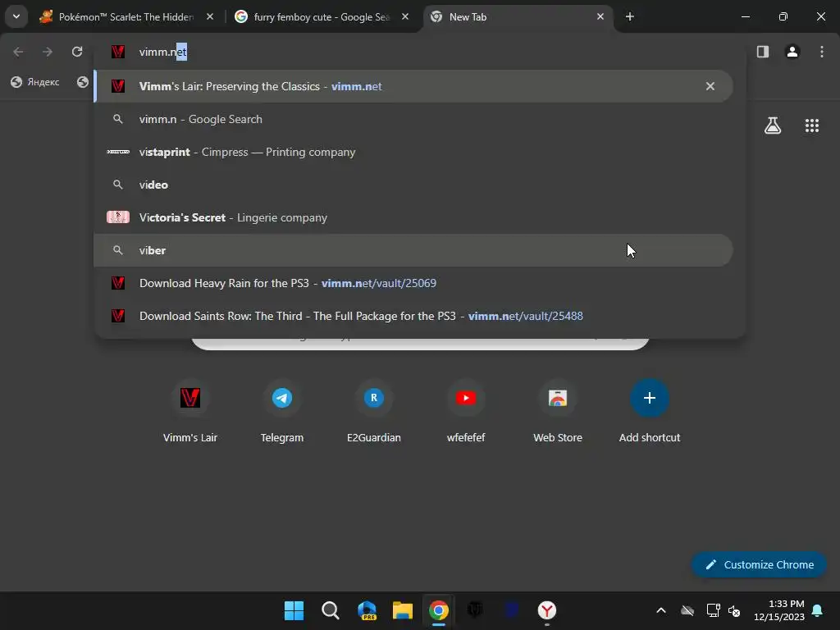Show hidden system tray icons
Viewport: 840px width, 630px height.
[661, 610]
